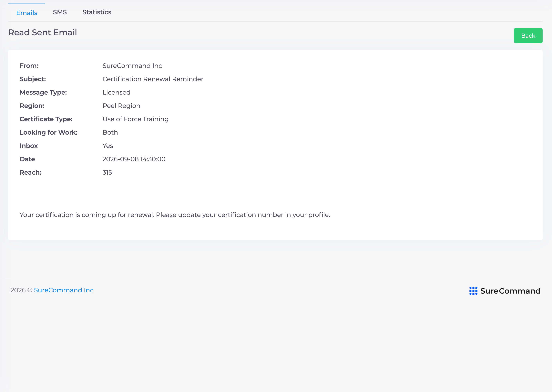Click the Reach: label
552x392 pixels.
click(30, 173)
